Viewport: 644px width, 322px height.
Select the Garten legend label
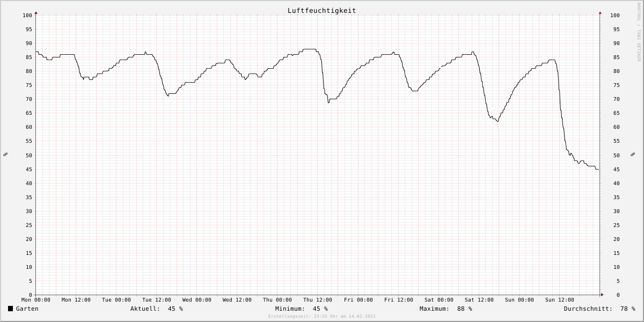27,309
